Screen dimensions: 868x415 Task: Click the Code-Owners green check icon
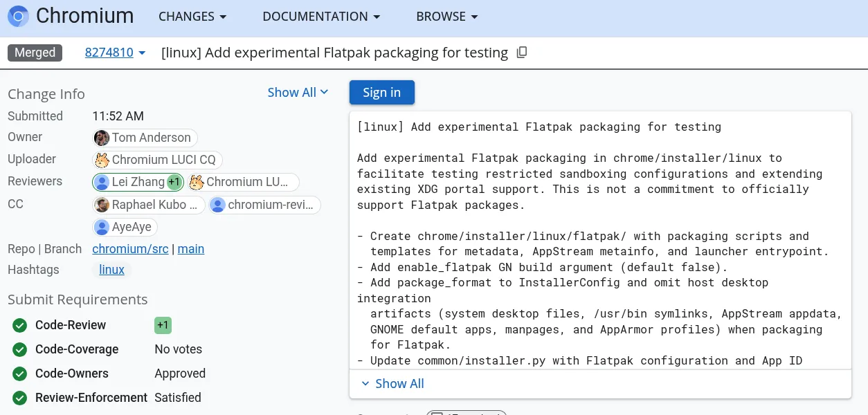[x=20, y=373]
